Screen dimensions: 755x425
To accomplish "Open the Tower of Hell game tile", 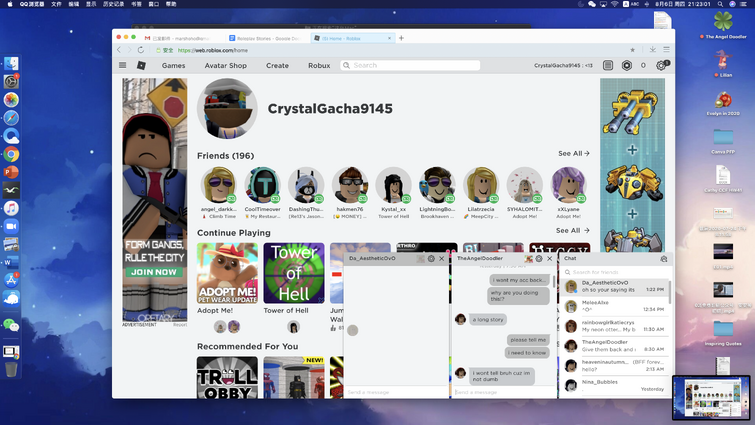I will (294, 273).
